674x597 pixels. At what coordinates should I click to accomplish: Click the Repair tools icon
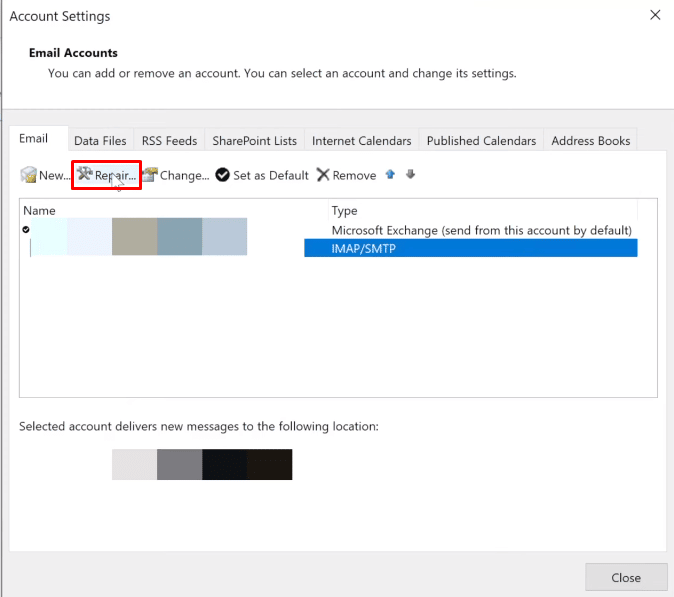[x=85, y=174]
